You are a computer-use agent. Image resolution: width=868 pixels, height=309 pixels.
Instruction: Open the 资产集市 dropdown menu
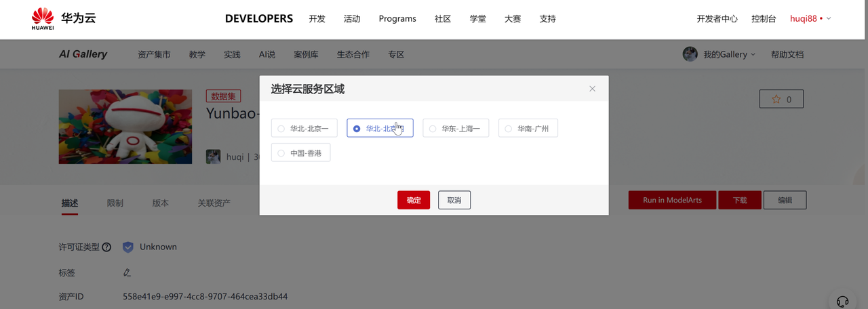click(154, 54)
